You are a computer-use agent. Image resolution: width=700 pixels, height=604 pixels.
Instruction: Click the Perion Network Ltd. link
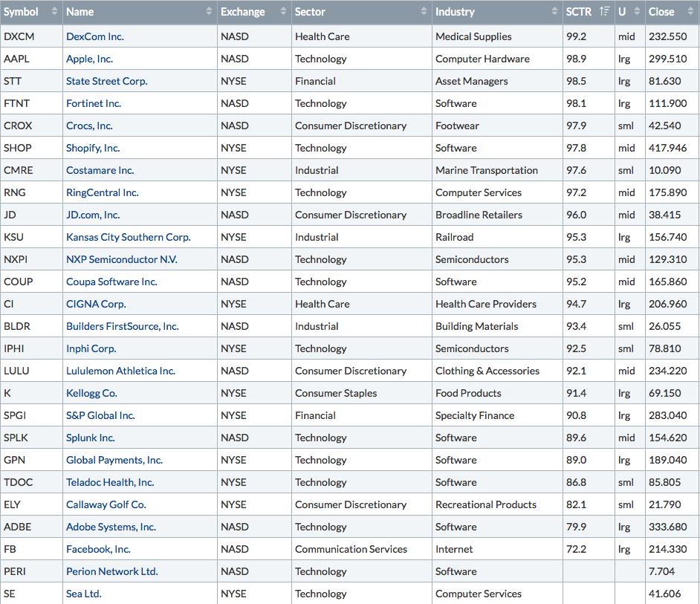click(112, 571)
